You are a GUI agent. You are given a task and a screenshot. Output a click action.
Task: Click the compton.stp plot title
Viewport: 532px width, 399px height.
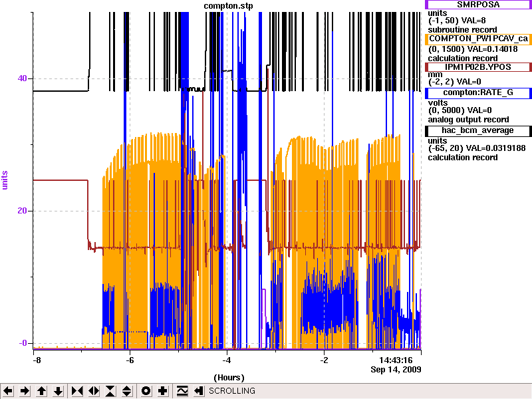click(x=228, y=6)
